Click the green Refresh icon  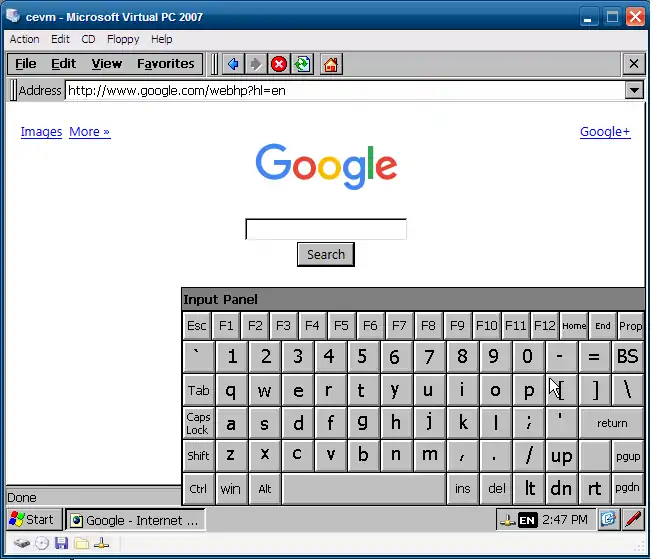coord(302,64)
